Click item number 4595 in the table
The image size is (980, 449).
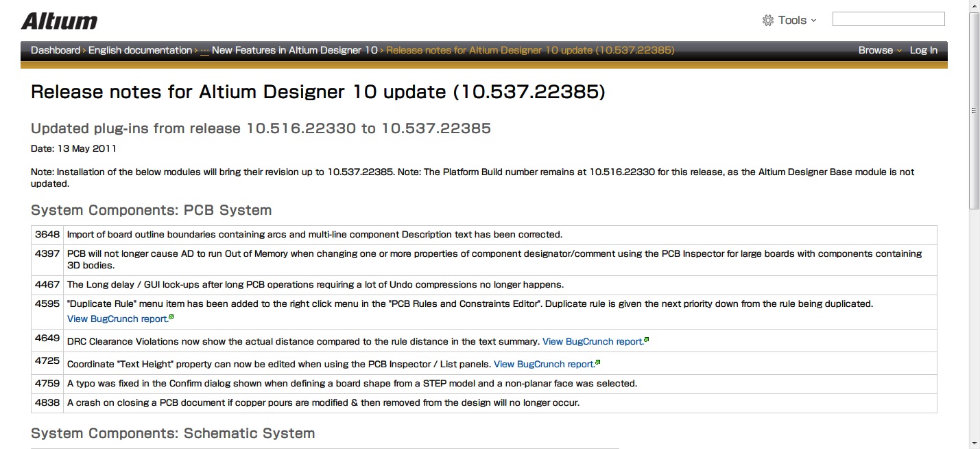pos(47,303)
